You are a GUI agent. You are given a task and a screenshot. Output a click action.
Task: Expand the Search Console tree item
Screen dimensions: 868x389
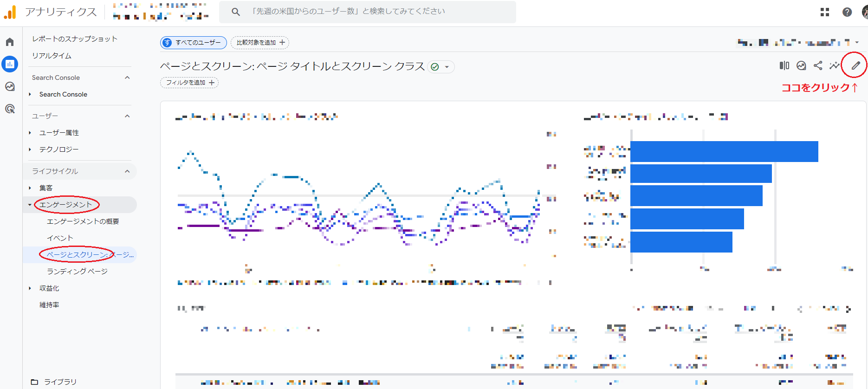(x=30, y=94)
